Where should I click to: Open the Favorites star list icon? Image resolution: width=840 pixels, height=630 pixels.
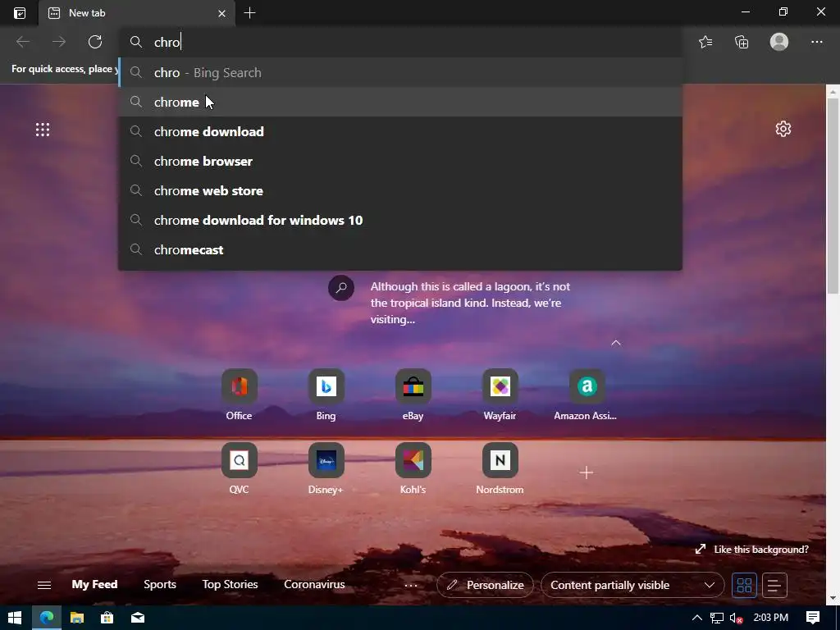[705, 42]
